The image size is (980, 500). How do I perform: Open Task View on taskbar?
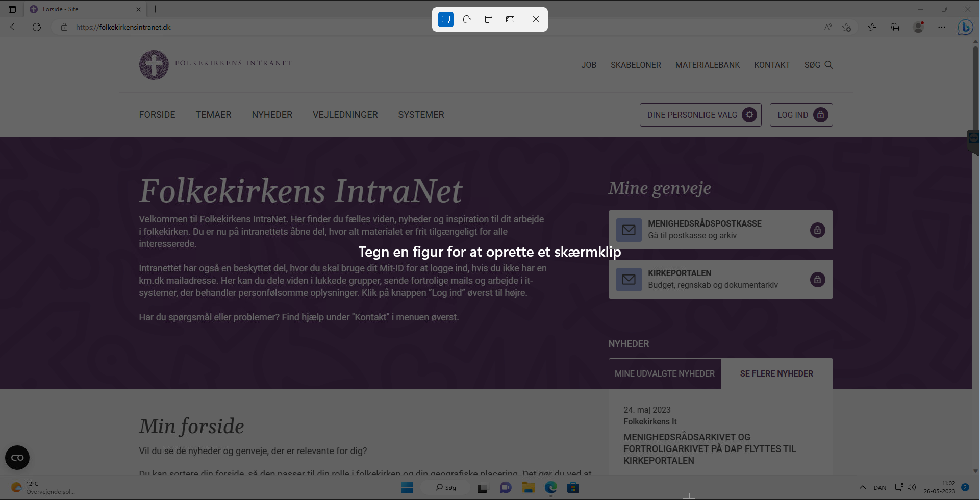(x=482, y=488)
